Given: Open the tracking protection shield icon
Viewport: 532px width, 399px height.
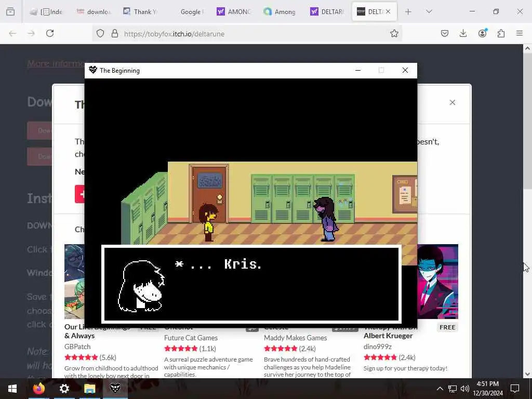Looking at the screenshot, I should [x=100, y=33].
